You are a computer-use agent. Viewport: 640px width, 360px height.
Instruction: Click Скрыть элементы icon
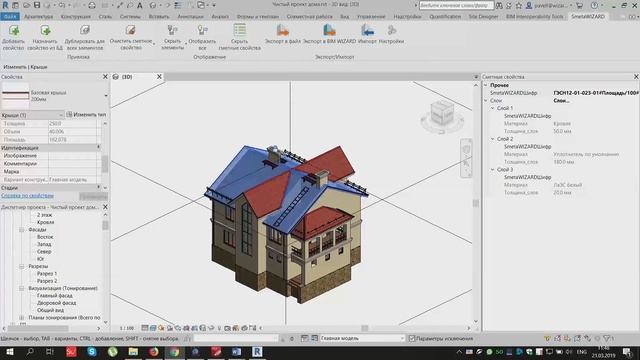(172, 30)
